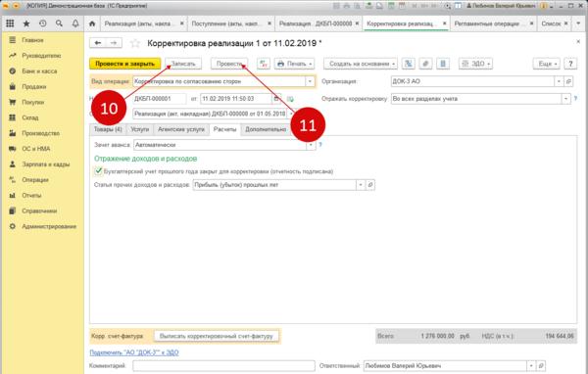Viewport: 588px width, 374px height.
Task: Show hint next to Зачет аванса field
Action: click(320, 145)
